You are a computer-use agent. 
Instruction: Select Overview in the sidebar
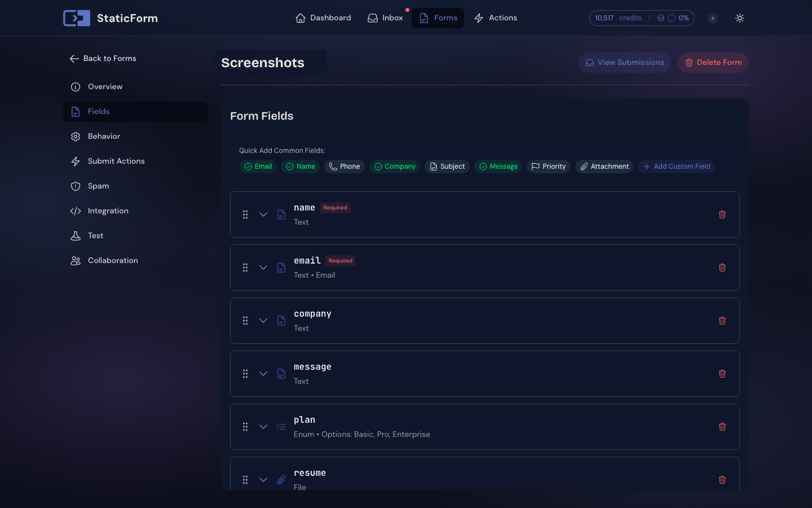click(135, 87)
